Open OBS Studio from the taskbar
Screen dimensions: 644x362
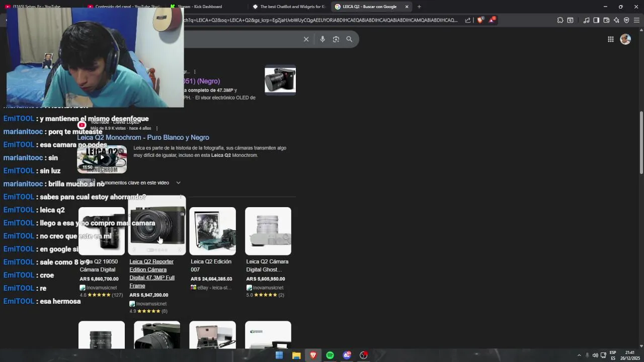(x=364, y=355)
